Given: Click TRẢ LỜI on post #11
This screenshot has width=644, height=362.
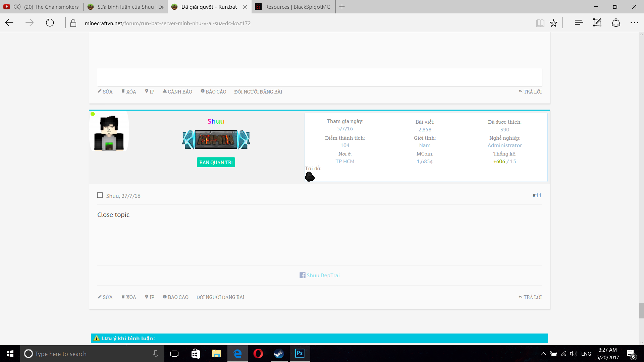Looking at the screenshot, I should click(530, 297).
